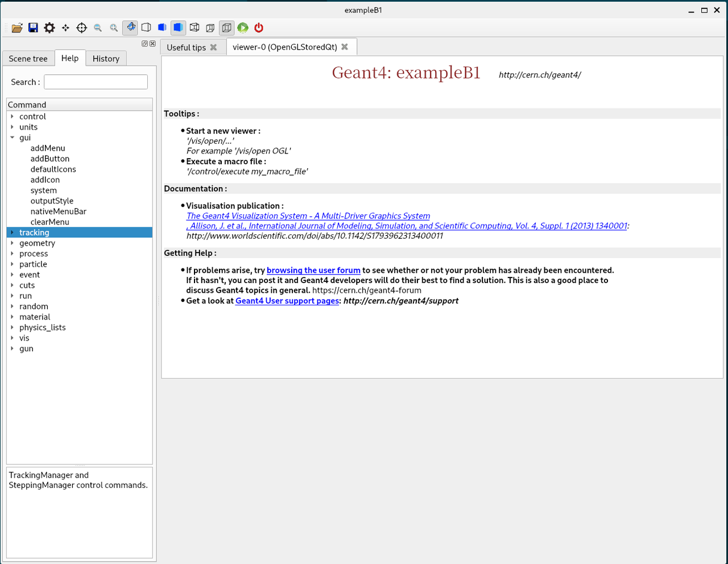Expand the gun command node

click(x=12, y=348)
